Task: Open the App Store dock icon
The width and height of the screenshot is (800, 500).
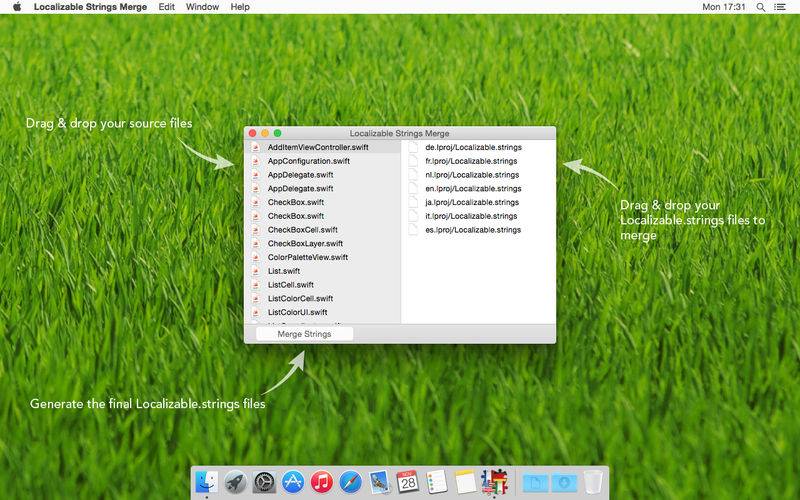Action: point(293,482)
